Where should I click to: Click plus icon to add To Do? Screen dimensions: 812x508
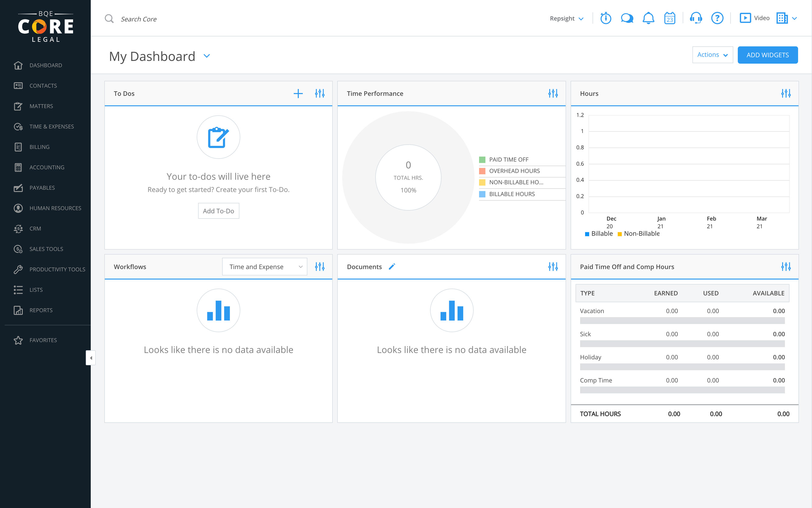click(x=298, y=93)
